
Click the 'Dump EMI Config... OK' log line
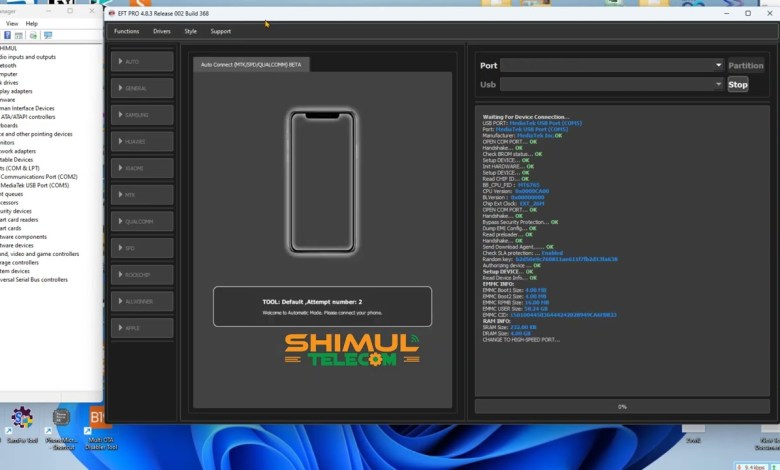tap(509, 228)
